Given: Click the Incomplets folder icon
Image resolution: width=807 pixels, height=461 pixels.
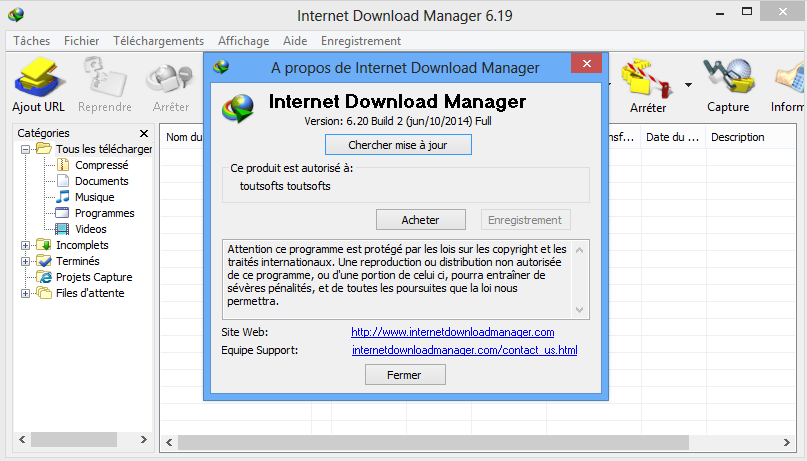Looking at the screenshot, I should point(44,244).
